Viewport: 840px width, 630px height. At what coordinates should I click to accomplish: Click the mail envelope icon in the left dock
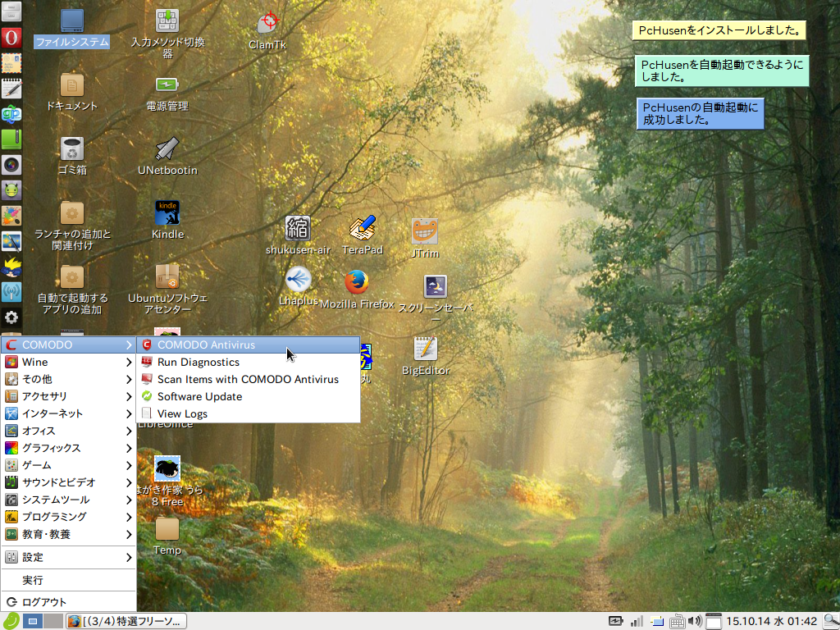(x=11, y=63)
